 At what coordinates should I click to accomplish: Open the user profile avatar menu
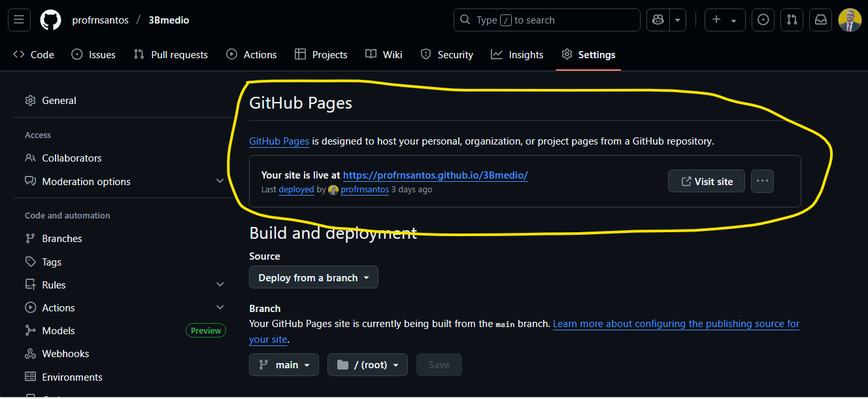pyautogui.click(x=850, y=20)
